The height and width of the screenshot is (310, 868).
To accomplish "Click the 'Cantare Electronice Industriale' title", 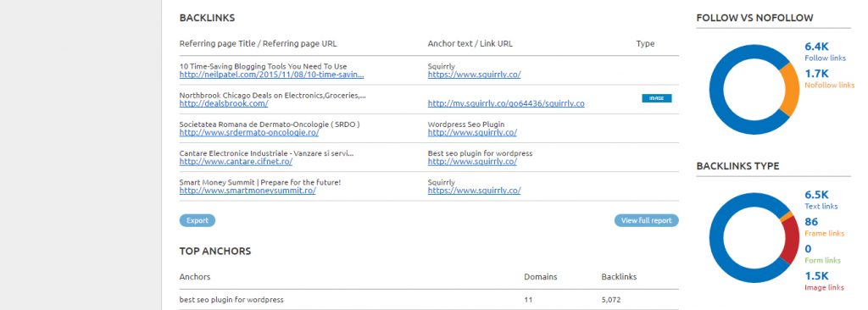I will tap(266, 153).
